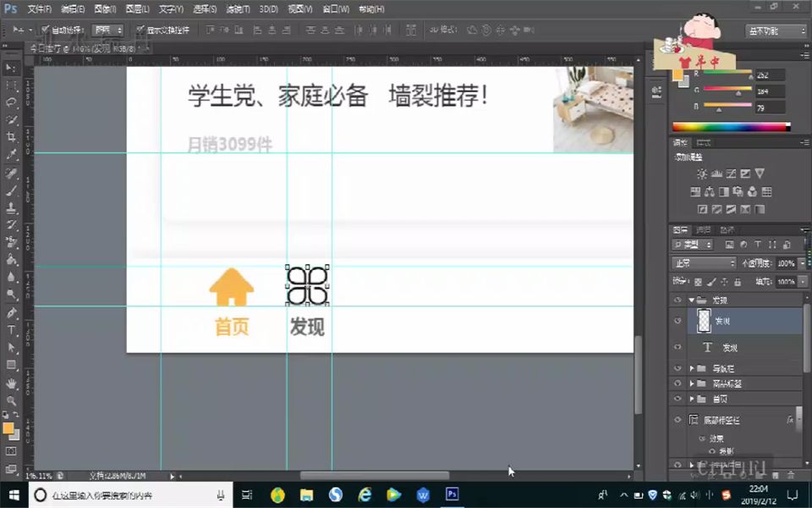812x508 pixels.
Task: Collapse the expanded 发现 layer group
Action: click(691, 299)
